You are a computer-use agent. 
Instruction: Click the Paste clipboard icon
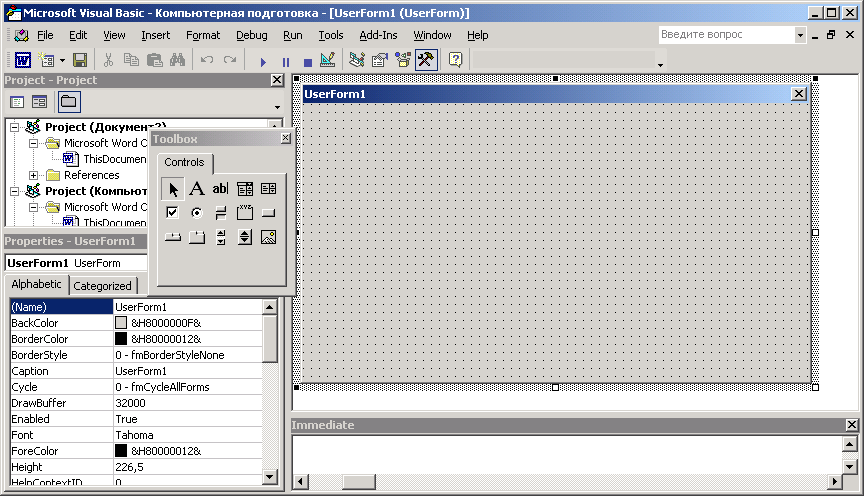coord(155,60)
